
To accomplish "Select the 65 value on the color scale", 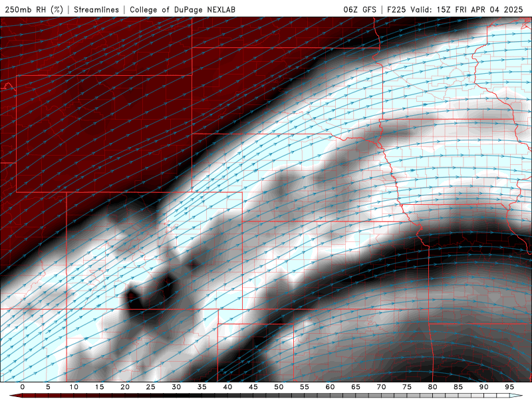I will pos(356,387).
